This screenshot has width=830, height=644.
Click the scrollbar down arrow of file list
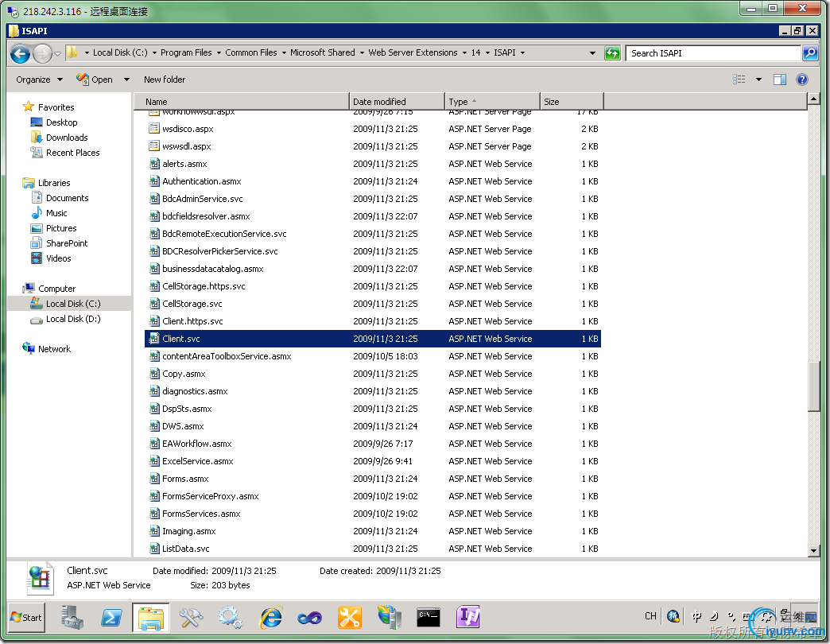coord(813,551)
